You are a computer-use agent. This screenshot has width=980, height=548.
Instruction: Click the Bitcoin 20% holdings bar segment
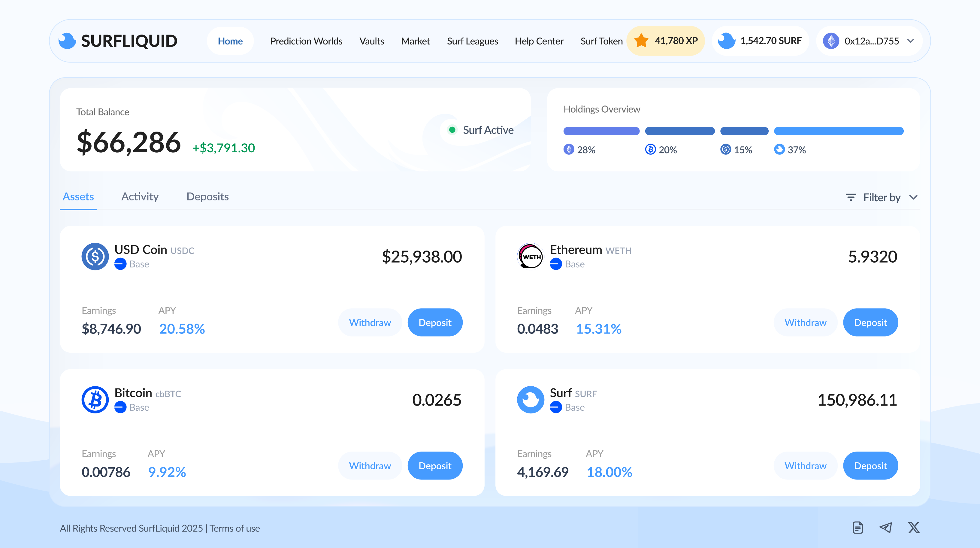tap(680, 131)
